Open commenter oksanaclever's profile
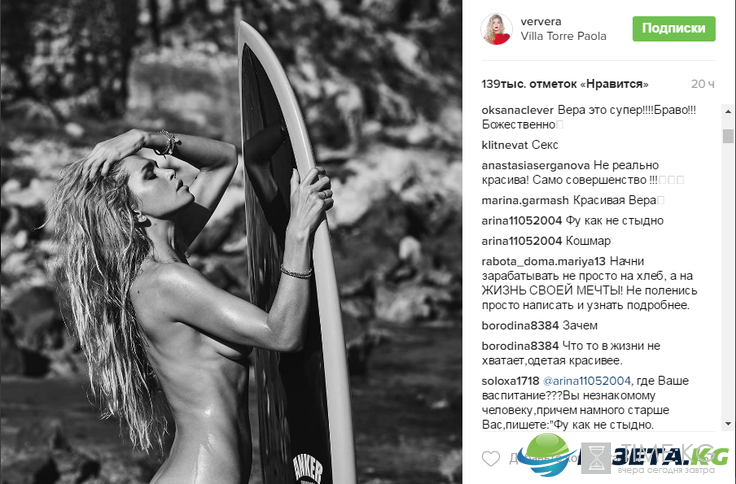 (x=518, y=110)
